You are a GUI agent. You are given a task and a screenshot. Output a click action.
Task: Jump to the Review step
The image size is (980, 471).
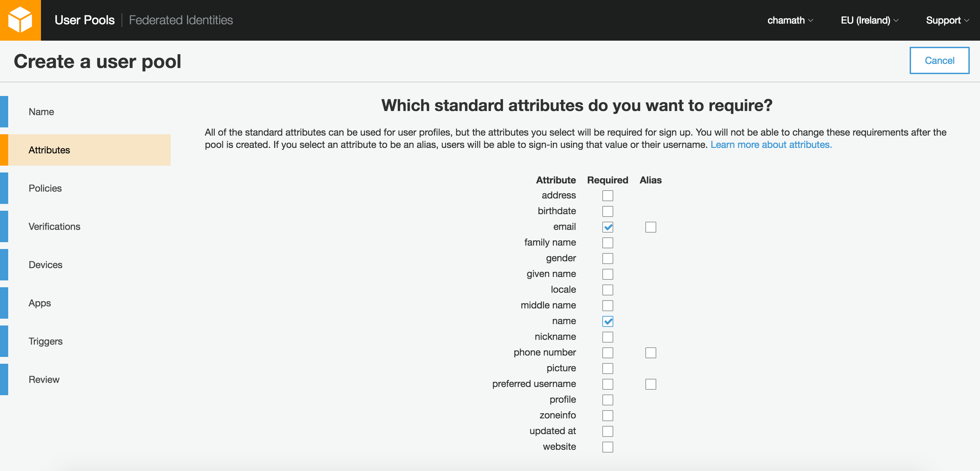44,380
